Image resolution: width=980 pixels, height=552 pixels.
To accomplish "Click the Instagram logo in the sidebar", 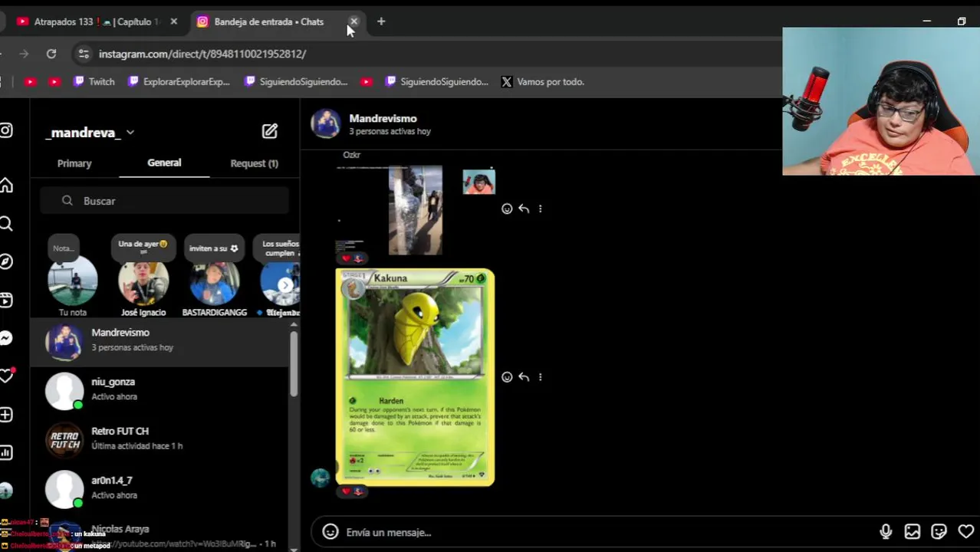I will pos(6,131).
